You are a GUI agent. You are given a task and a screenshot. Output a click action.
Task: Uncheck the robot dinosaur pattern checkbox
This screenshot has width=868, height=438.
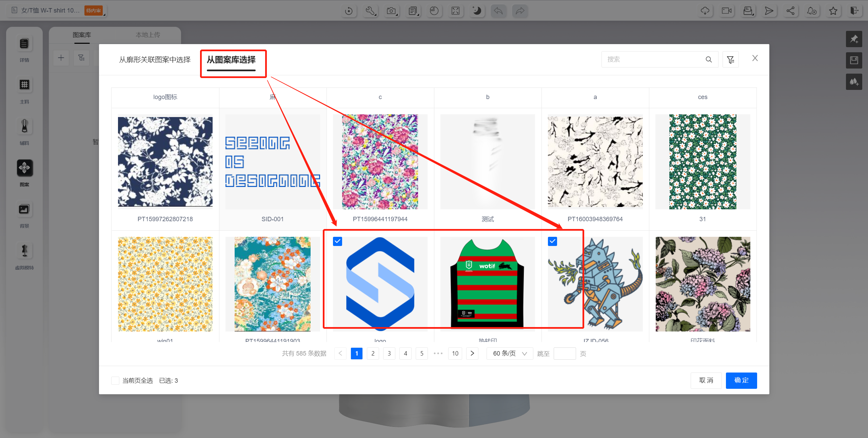(x=552, y=241)
